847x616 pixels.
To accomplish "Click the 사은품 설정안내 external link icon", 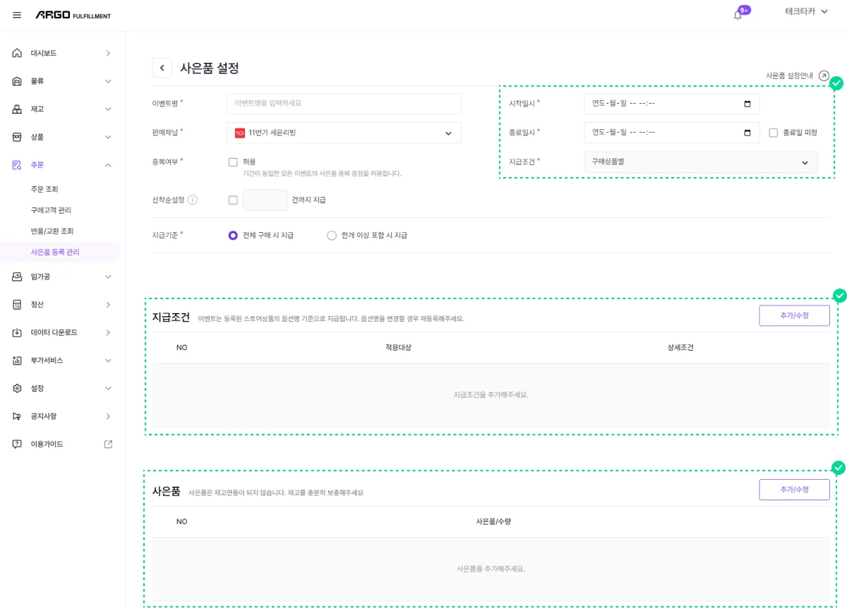I will [824, 76].
